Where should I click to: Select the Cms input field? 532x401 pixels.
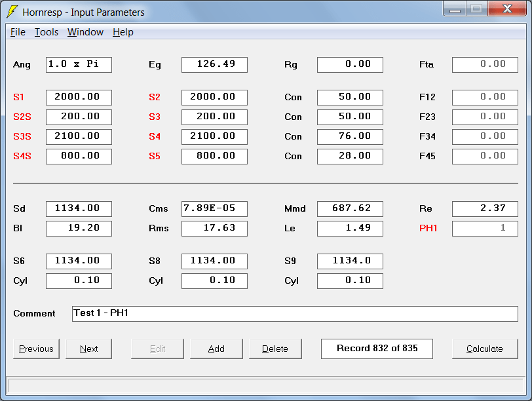(x=214, y=209)
